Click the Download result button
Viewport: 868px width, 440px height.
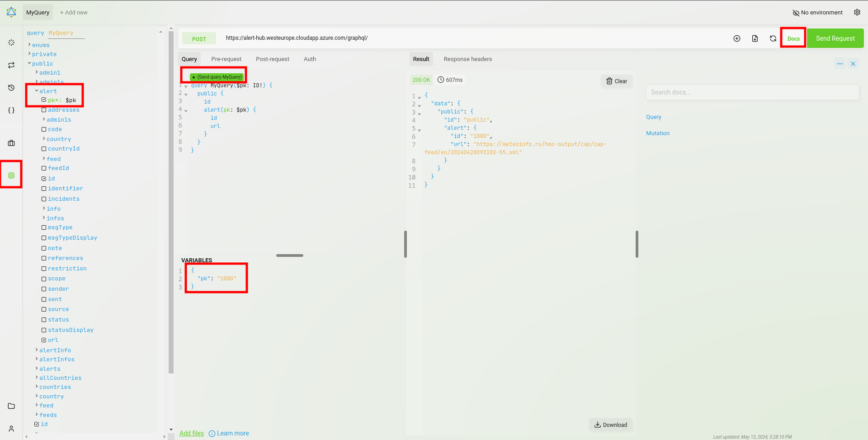coord(610,425)
